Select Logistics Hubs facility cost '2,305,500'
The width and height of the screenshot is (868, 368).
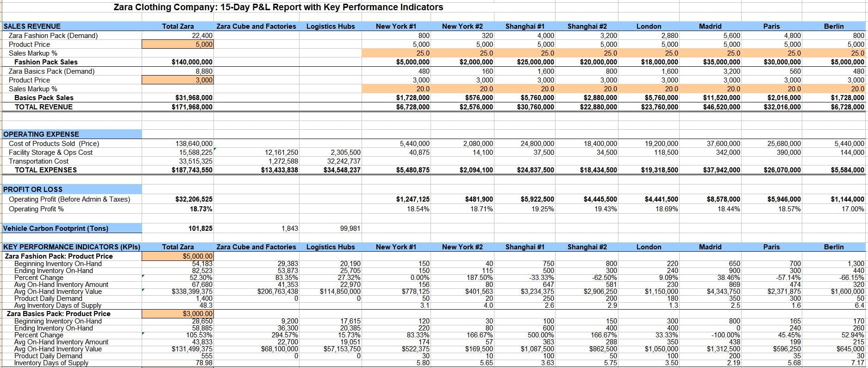tap(346, 152)
